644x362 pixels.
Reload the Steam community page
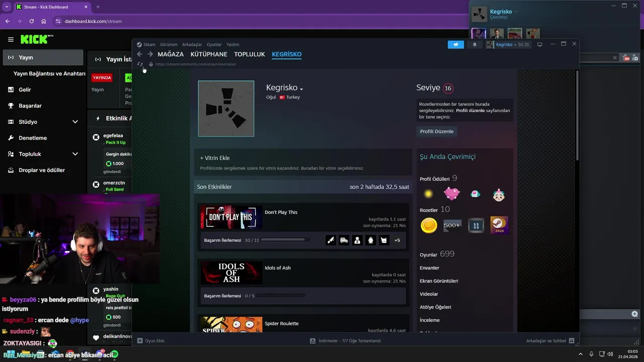click(x=140, y=64)
